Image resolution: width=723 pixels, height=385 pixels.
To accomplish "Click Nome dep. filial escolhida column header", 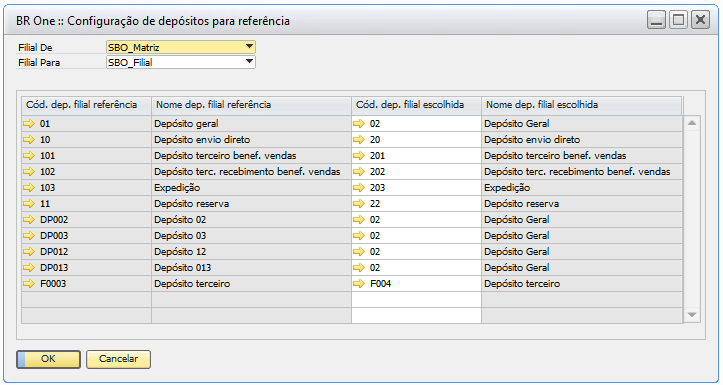I will pyautogui.click(x=582, y=105).
